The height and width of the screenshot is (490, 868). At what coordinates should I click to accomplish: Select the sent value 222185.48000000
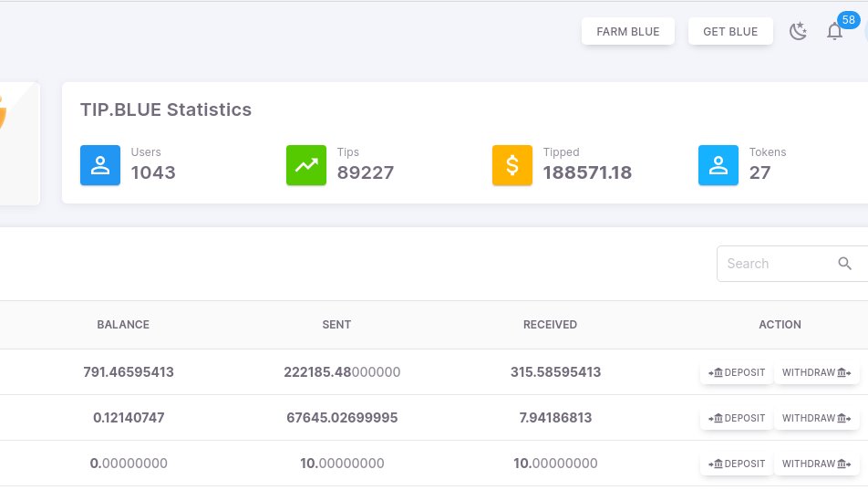pyautogui.click(x=342, y=372)
